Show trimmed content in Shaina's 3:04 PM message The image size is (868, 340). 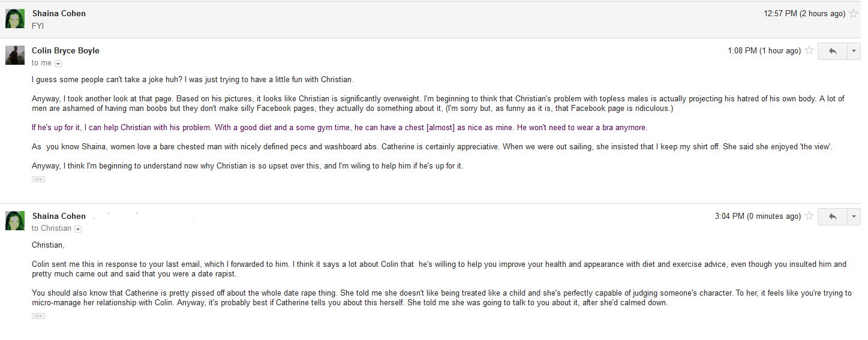38,316
